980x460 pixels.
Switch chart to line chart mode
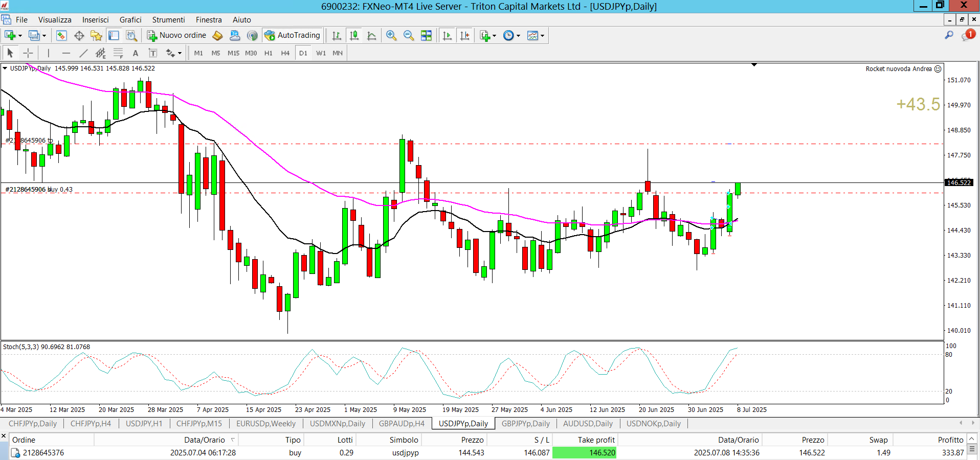372,35
